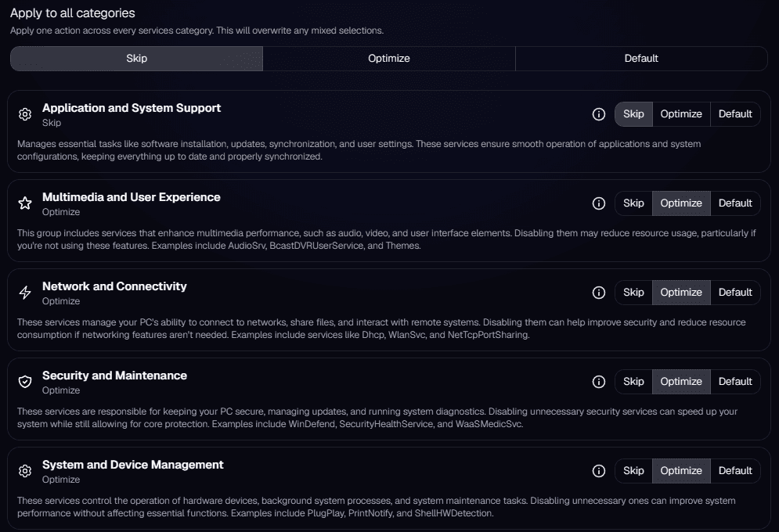The width and height of the screenshot is (779, 532).
Task: Click the Apply to all categories heading
Action: (73, 13)
